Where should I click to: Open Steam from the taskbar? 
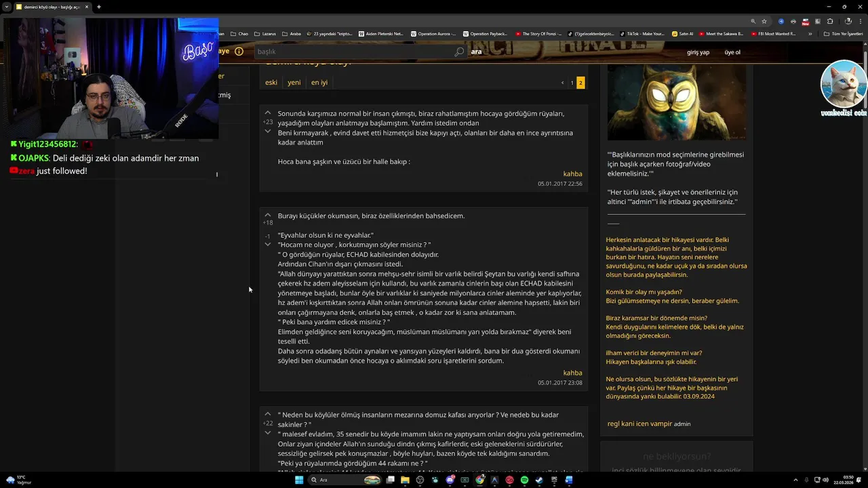539,480
